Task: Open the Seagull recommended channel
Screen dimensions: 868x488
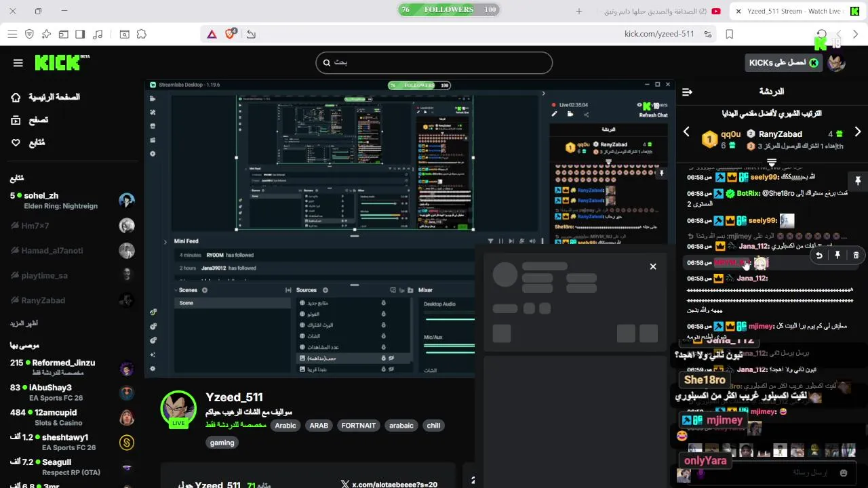Action: tap(71, 467)
